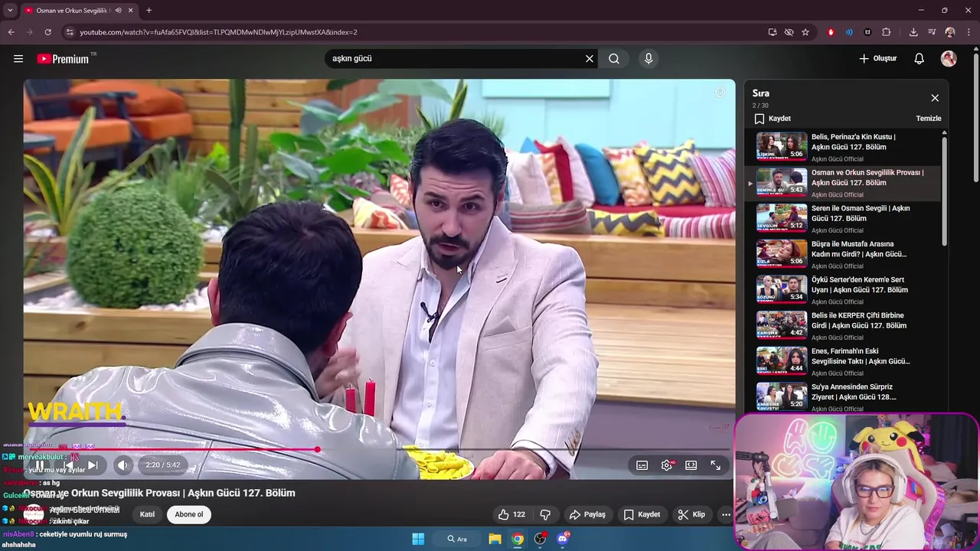
Task: Join the channel with Katıl
Action: coord(147,514)
